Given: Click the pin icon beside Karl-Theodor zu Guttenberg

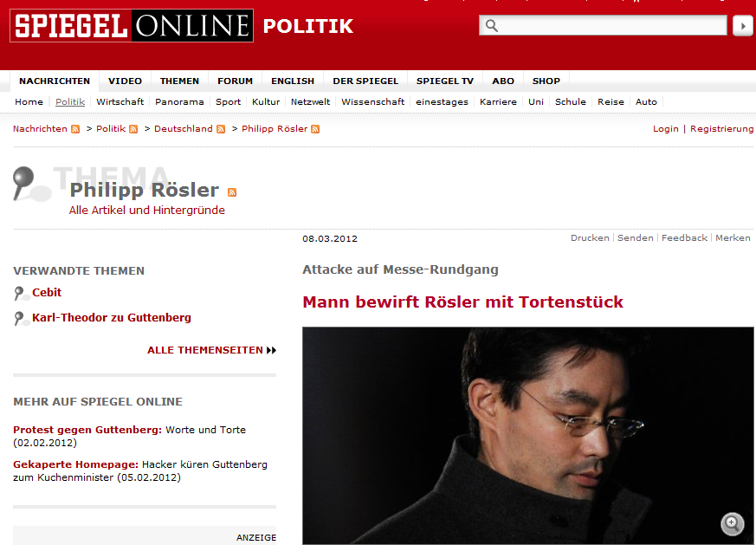Looking at the screenshot, I should click(20, 318).
